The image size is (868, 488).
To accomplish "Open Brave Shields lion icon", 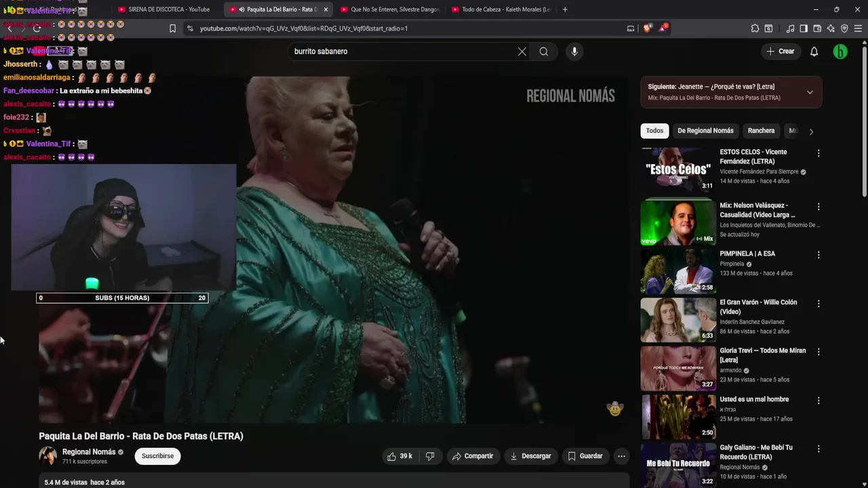I will [x=647, y=28].
